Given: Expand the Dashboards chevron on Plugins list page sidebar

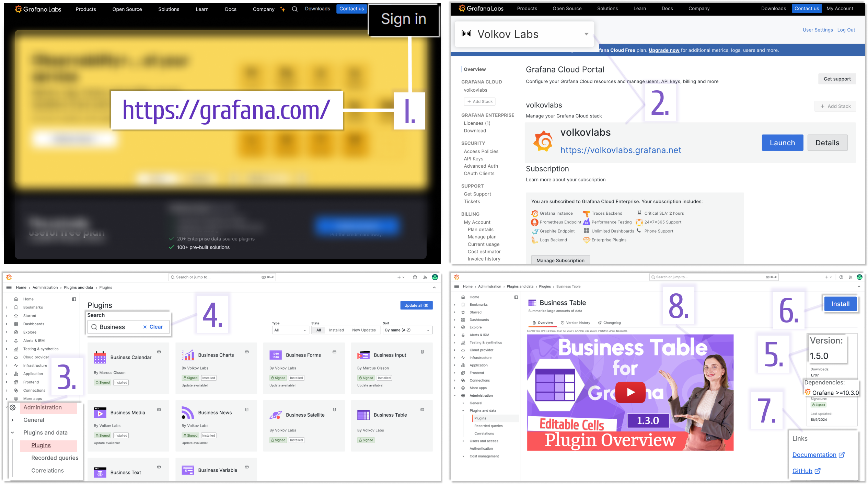Looking at the screenshot, I should (x=7, y=324).
